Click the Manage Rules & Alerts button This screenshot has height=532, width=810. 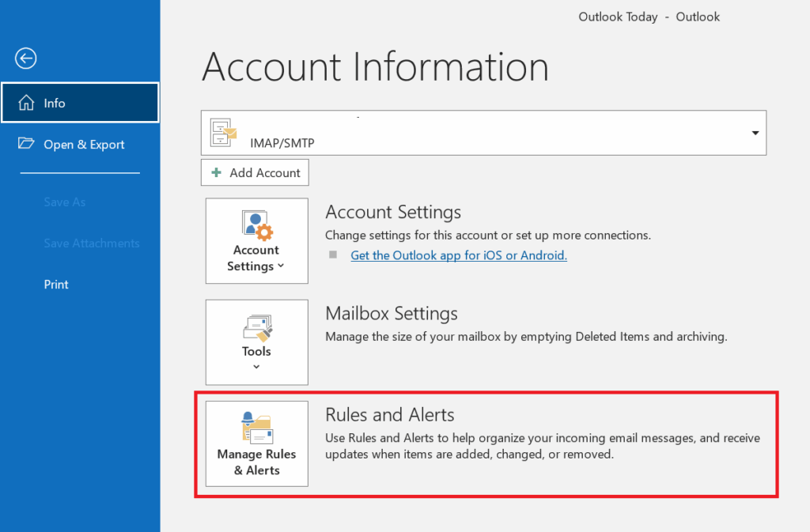point(257,443)
